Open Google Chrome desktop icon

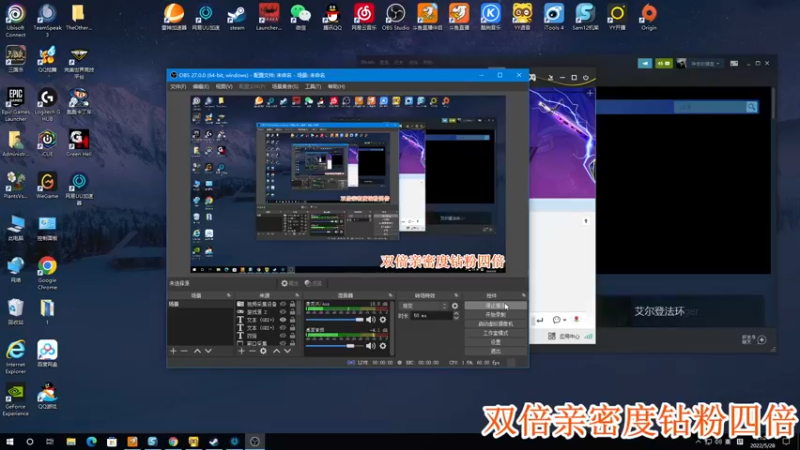pyautogui.click(x=47, y=273)
